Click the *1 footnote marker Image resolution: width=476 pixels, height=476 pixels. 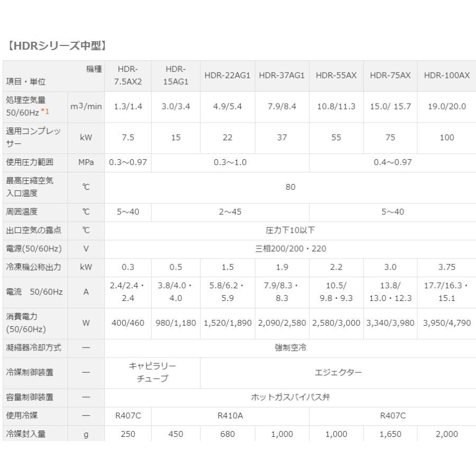pos(45,112)
